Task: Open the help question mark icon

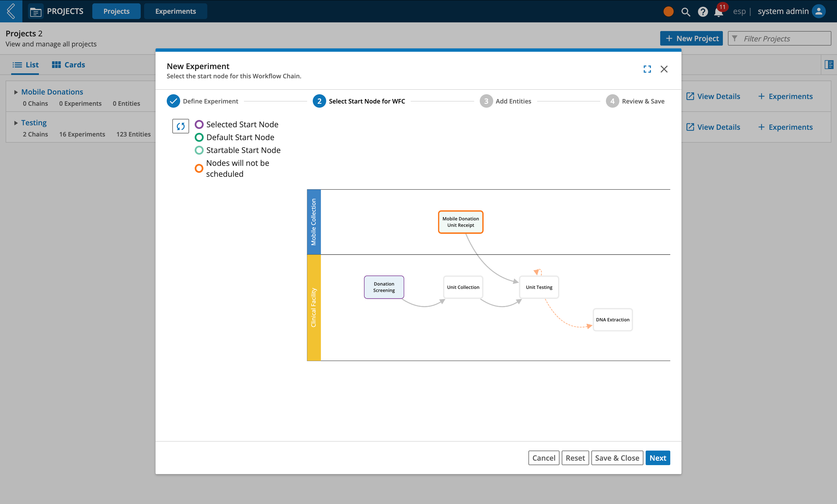Action: pyautogui.click(x=702, y=11)
